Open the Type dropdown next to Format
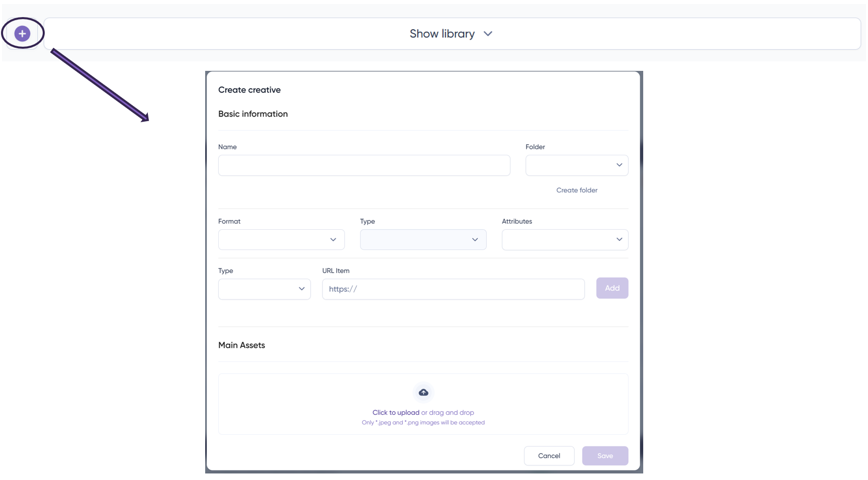This screenshot has height=480, width=868. tap(422, 239)
